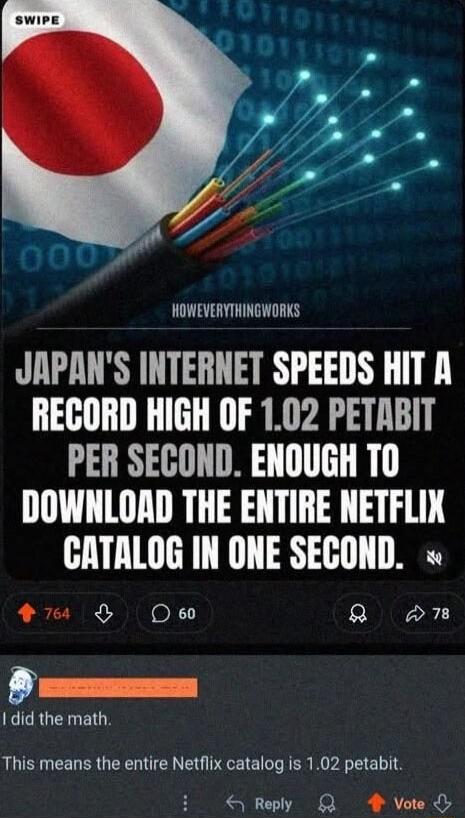Upvote the comment with the orange arrow
Viewport: 465px width, 818px height.
[x=375, y=804]
